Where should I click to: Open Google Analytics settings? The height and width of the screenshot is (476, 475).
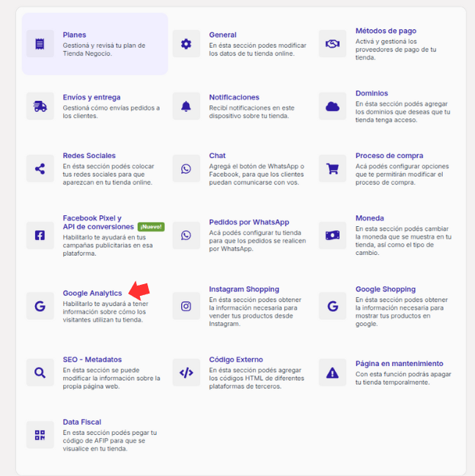(x=92, y=293)
